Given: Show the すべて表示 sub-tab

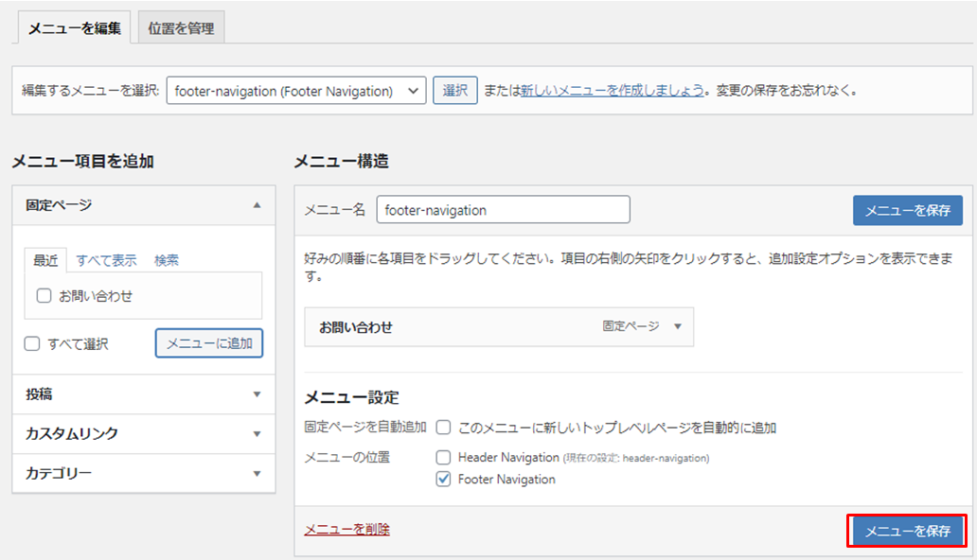Looking at the screenshot, I should [106, 260].
